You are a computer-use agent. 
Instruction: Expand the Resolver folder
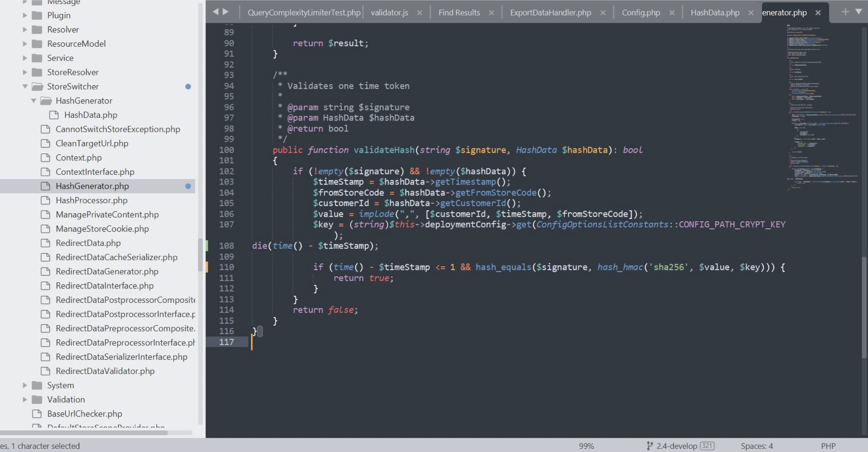(x=25, y=29)
